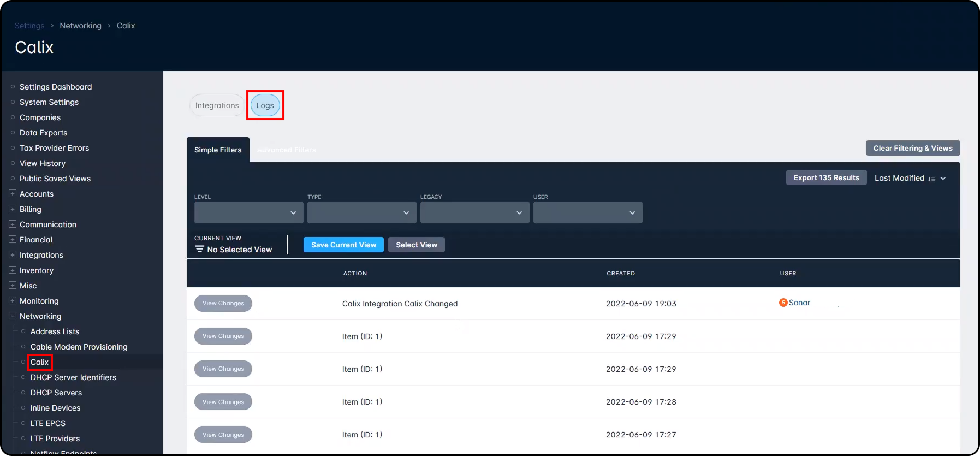This screenshot has height=456, width=980.
Task: Open Address Lists under Networking
Action: (x=55, y=331)
